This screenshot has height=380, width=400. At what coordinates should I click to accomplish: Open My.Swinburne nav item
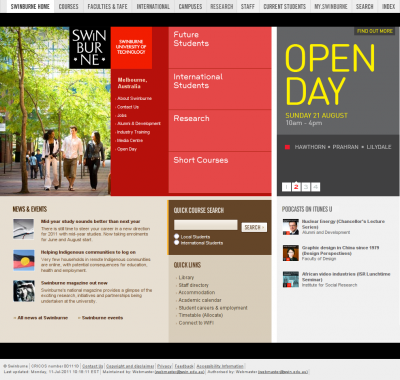[x=331, y=6]
